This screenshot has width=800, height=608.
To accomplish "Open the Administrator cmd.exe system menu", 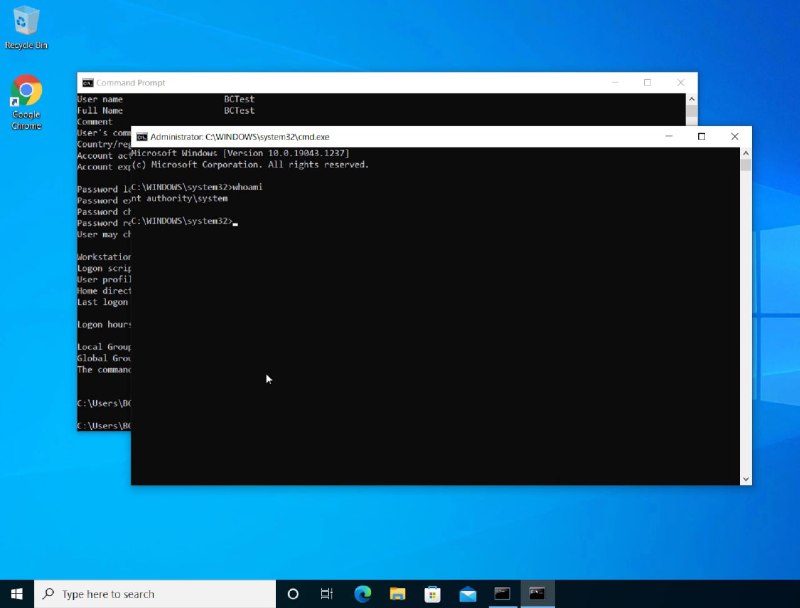I will tap(140, 136).
